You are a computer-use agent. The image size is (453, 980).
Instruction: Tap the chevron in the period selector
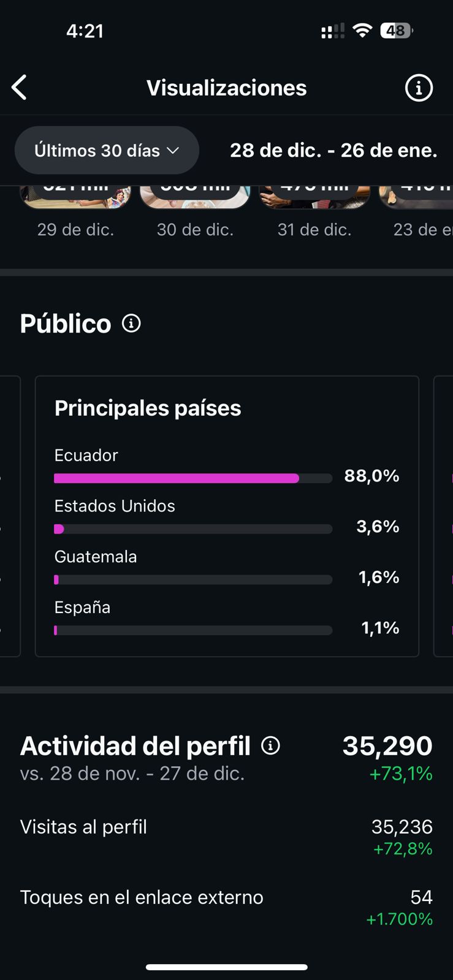[173, 151]
